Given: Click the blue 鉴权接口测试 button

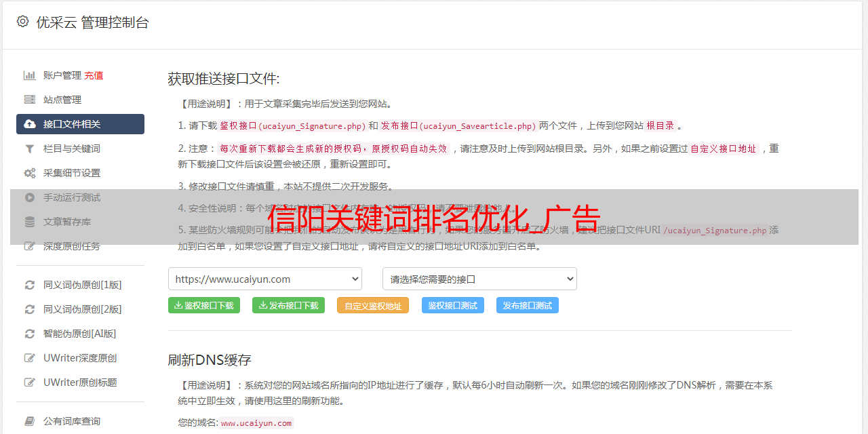Looking at the screenshot, I should tap(453, 305).
